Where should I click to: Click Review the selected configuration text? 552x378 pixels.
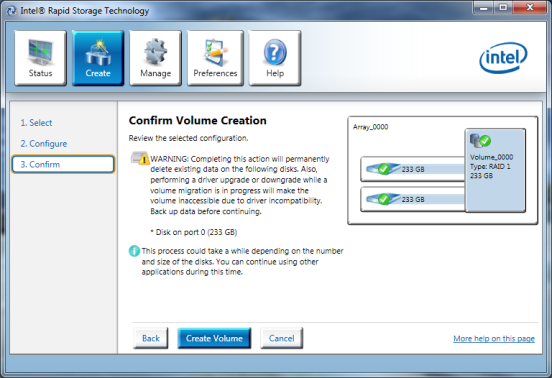point(188,138)
